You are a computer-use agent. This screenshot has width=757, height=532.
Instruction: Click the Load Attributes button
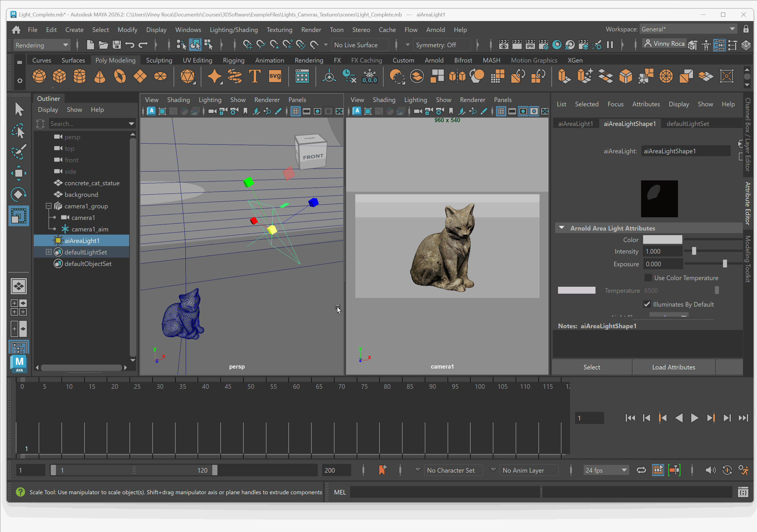point(673,367)
